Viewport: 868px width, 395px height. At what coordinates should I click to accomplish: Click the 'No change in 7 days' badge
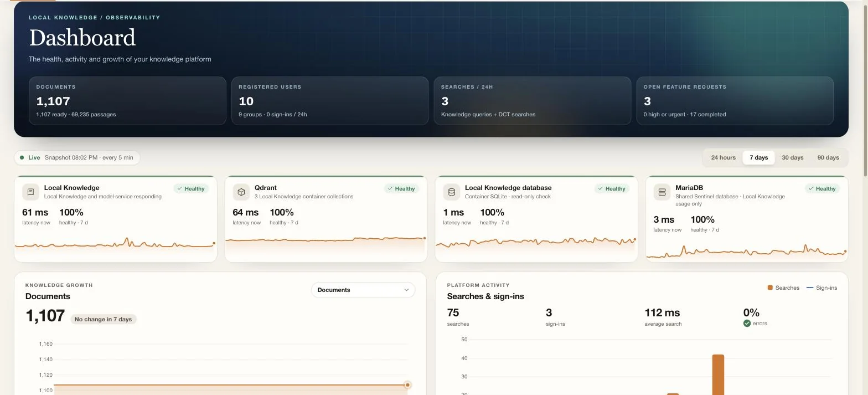coord(104,319)
